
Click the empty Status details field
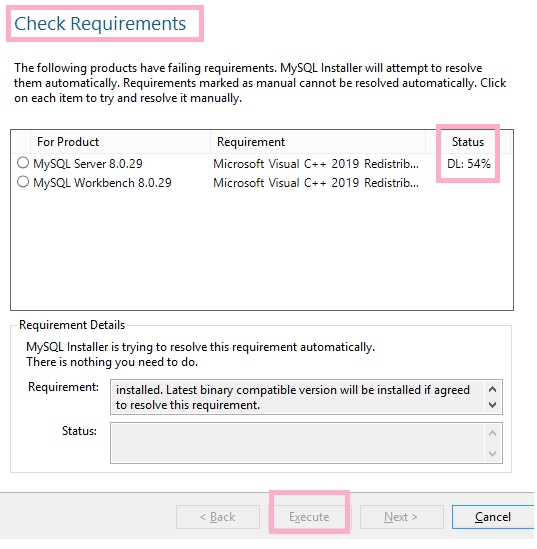point(306,443)
